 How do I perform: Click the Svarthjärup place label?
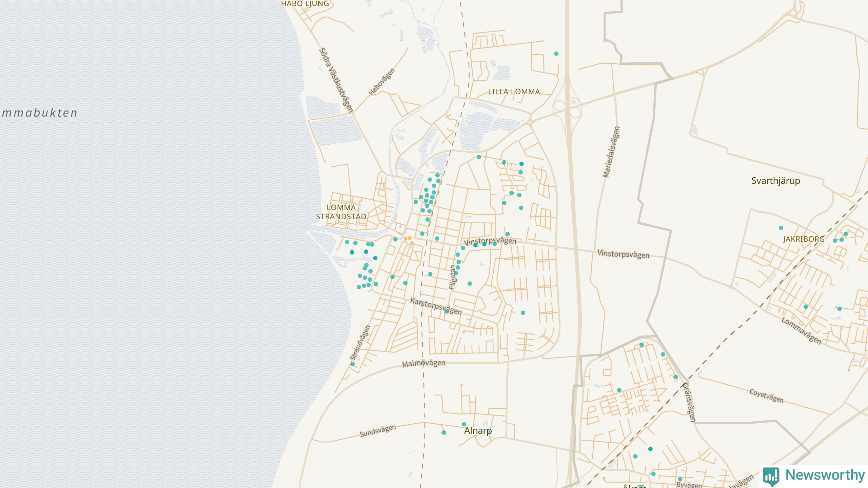pyautogui.click(x=775, y=181)
